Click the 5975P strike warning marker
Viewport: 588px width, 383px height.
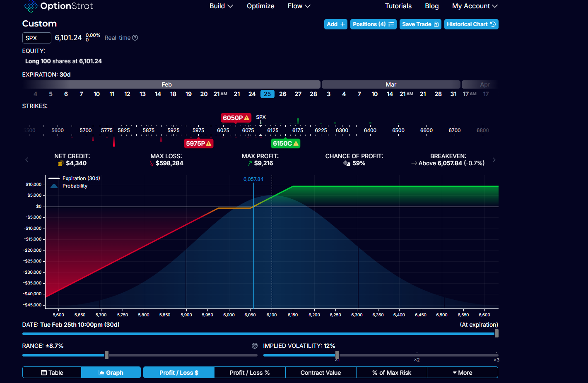tap(199, 144)
